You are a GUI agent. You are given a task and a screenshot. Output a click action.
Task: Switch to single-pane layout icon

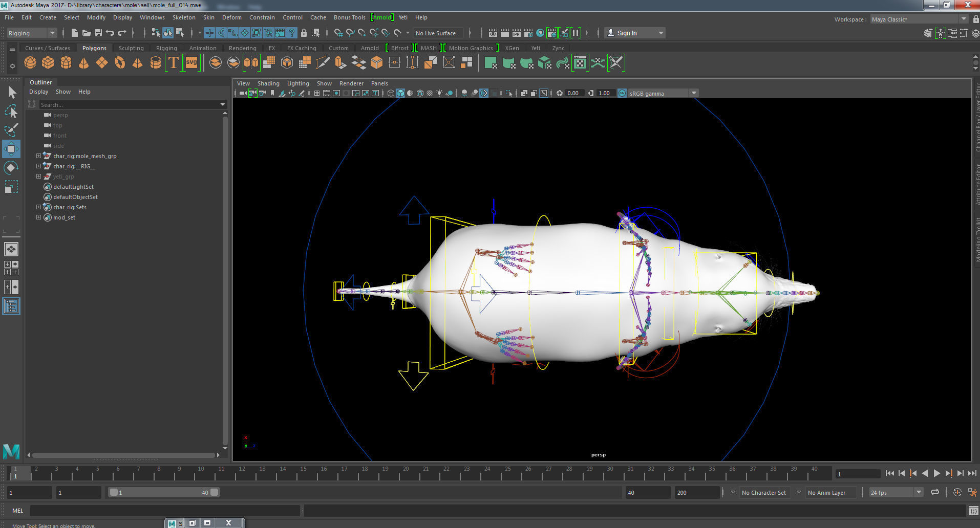[11, 249]
